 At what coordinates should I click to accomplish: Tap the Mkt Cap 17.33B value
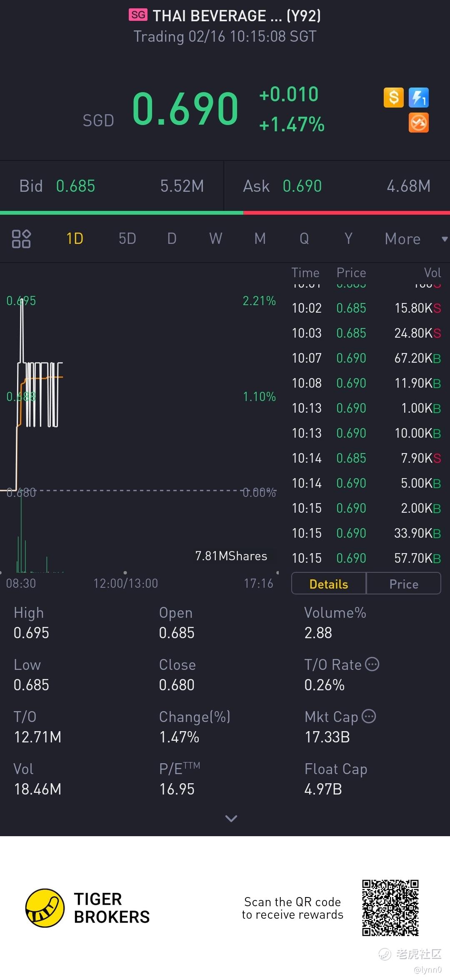pos(327,737)
